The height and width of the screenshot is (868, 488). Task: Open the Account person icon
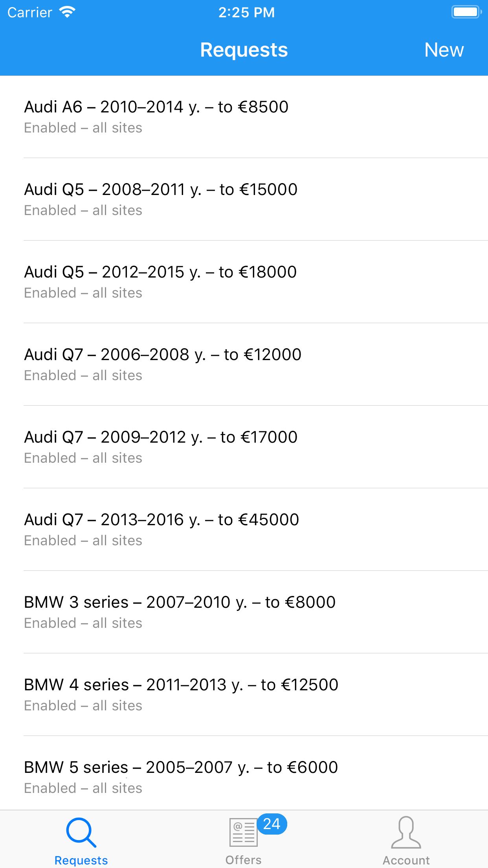pos(406,833)
